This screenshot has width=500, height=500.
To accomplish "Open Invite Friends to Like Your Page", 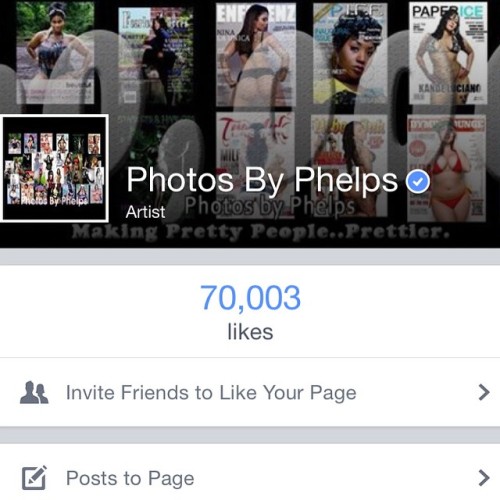I will pos(250,392).
